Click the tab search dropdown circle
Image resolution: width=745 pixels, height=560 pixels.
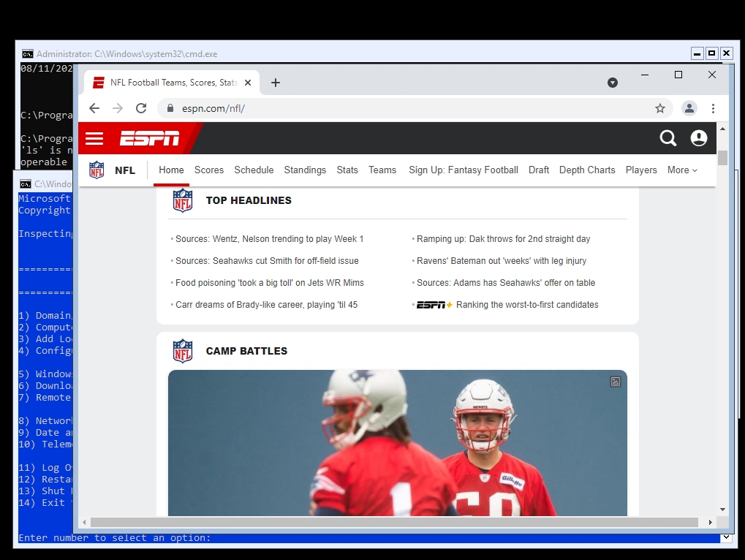[613, 83]
